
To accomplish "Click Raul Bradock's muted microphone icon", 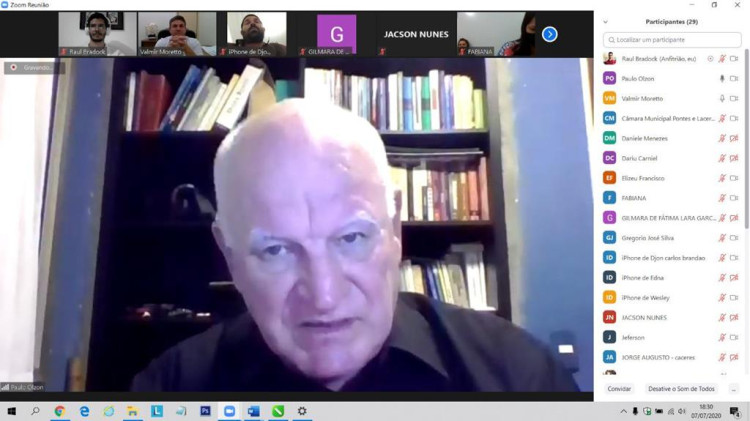I will tap(722, 59).
